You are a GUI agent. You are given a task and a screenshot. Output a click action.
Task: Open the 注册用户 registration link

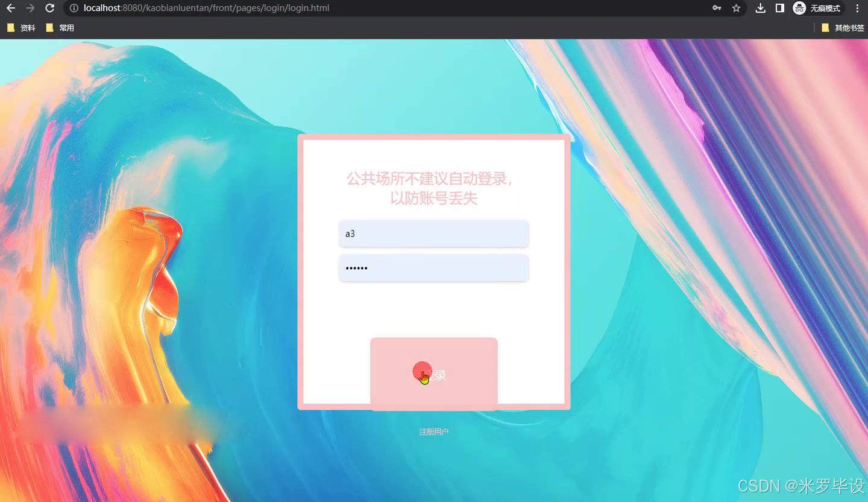(433, 431)
